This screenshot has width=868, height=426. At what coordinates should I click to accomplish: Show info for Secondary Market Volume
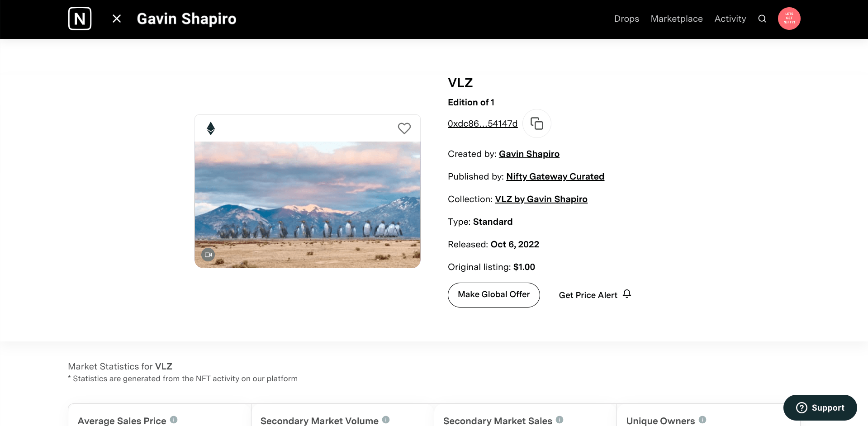(386, 420)
